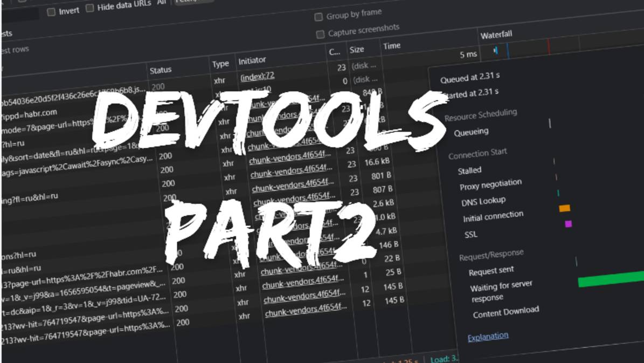Click the 'Connection Start' section heading
The image size is (644, 363).
[x=477, y=154]
